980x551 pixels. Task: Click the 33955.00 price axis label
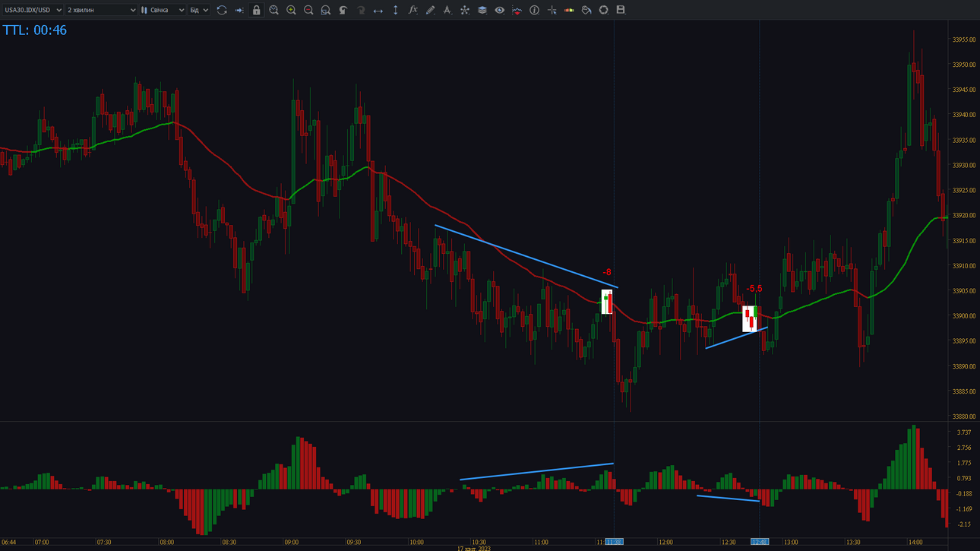(x=963, y=40)
